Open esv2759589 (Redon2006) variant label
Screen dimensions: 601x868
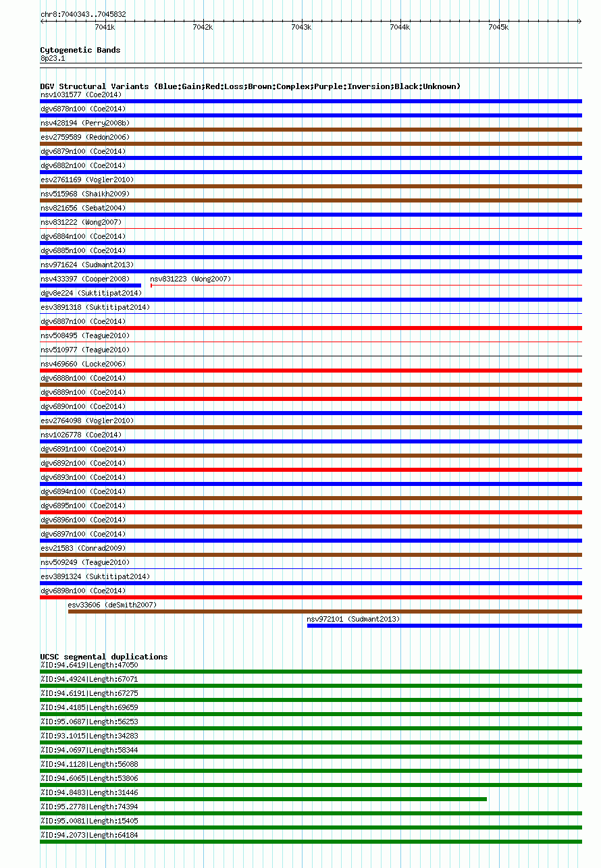tap(85, 137)
